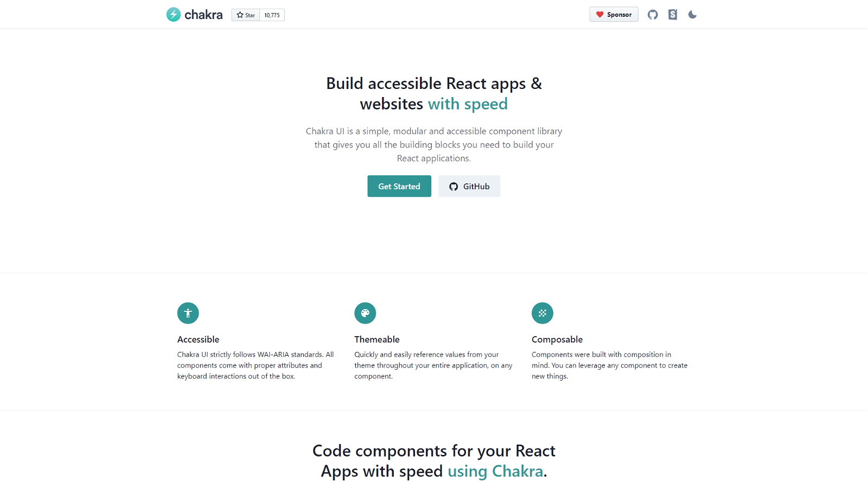Click the Get Started button
Screen dimensions: 868x488
(x=399, y=186)
